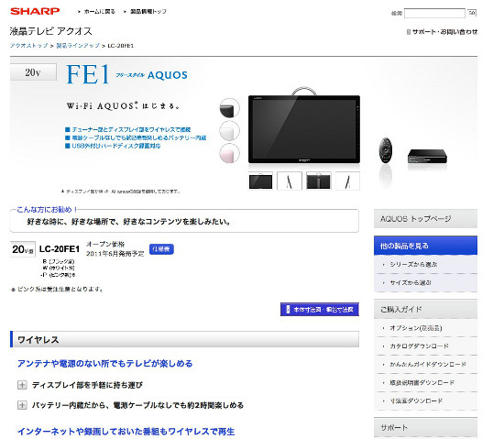This screenshot has height=439, width=504.
Task: Expand ディスプレイ部を手軽に持ち運び plus icon
Action: (x=22, y=385)
